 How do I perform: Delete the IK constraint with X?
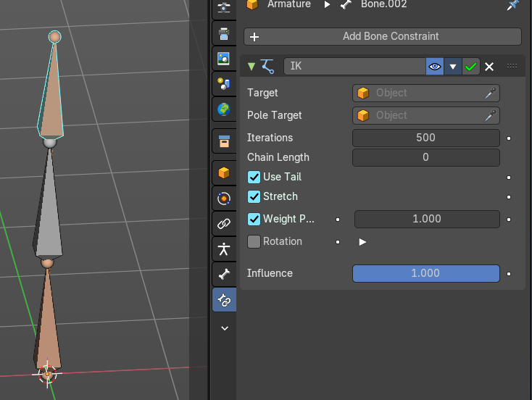pos(489,67)
